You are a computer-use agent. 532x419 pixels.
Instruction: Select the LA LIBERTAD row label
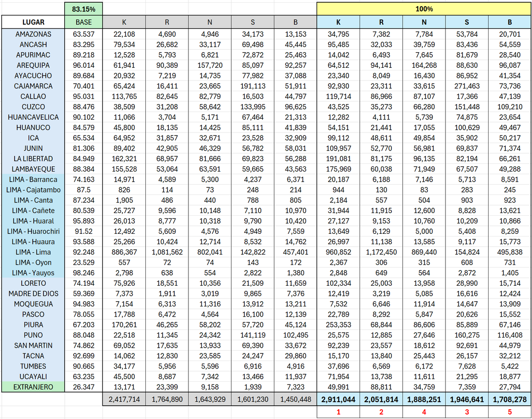(x=33, y=159)
